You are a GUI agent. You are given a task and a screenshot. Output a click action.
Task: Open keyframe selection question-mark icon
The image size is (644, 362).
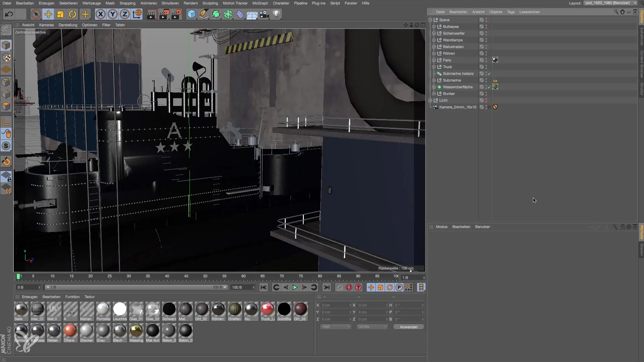click(x=358, y=287)
